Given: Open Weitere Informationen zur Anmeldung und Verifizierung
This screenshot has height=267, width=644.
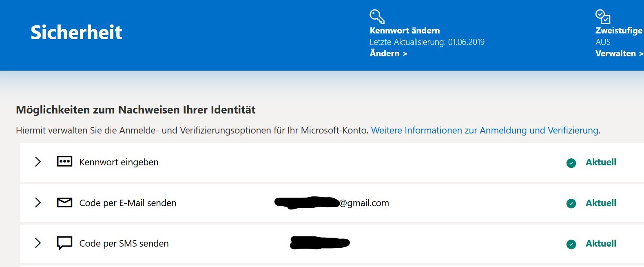Looking at the screenshot, I should (485, 130).
